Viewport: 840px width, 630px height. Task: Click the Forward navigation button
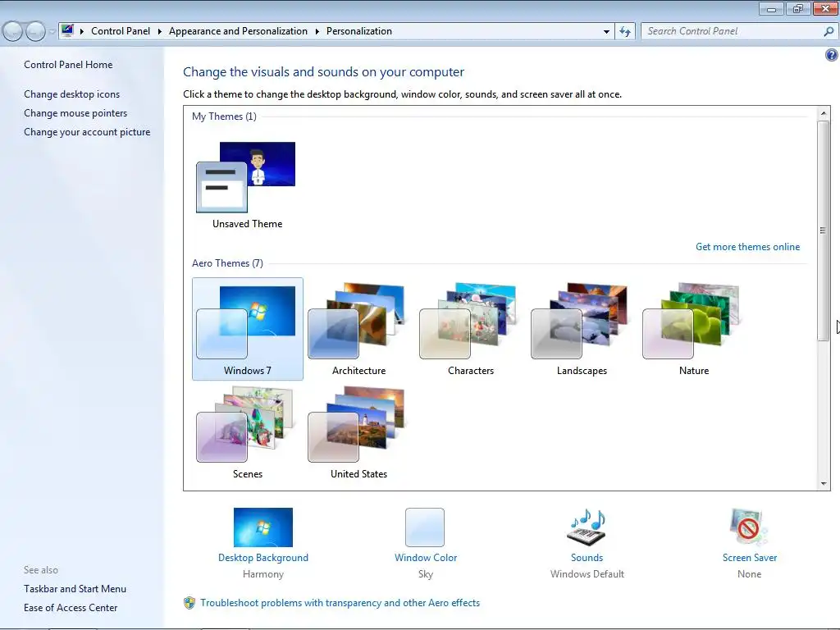click(x=35, y=31)
